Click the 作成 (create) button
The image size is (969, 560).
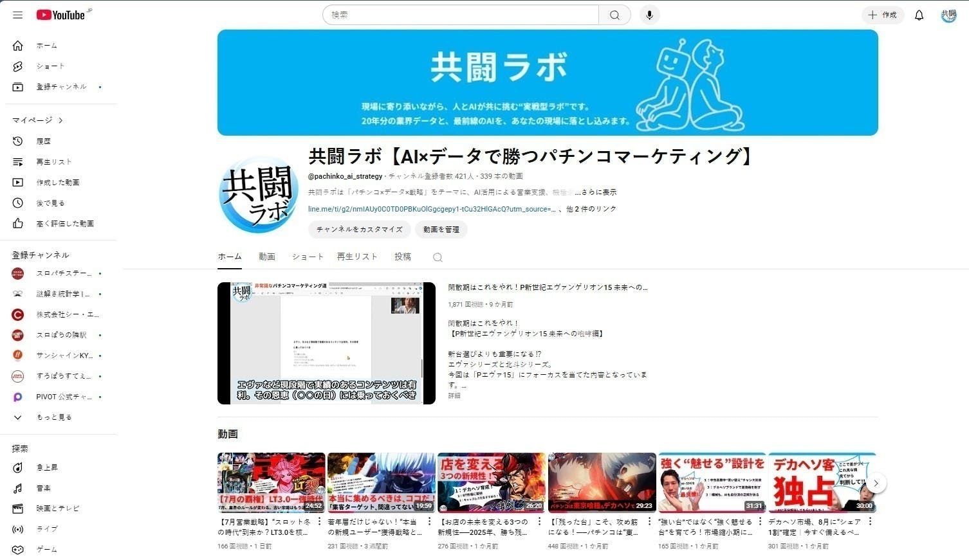pos(882,15)
